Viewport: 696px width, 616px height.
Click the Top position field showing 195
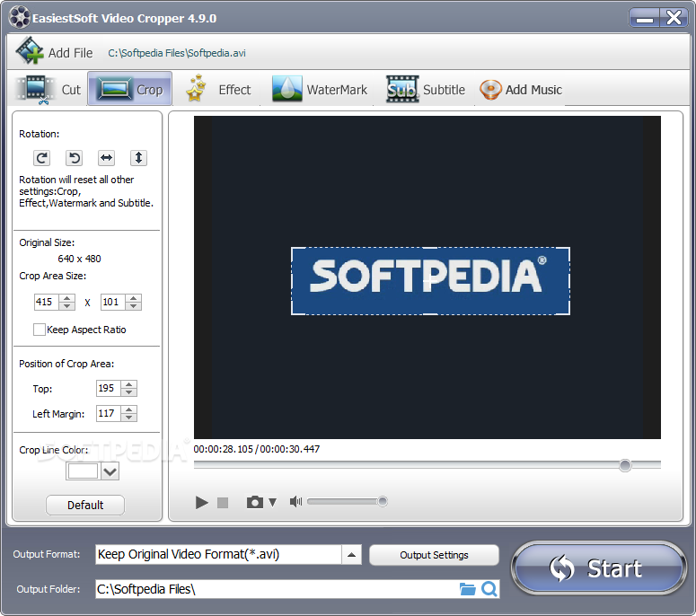[x=109, y=388]
